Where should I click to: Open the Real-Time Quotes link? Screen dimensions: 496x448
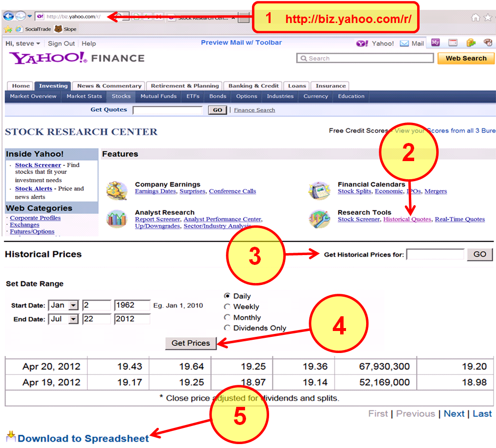tap(460, 219)
